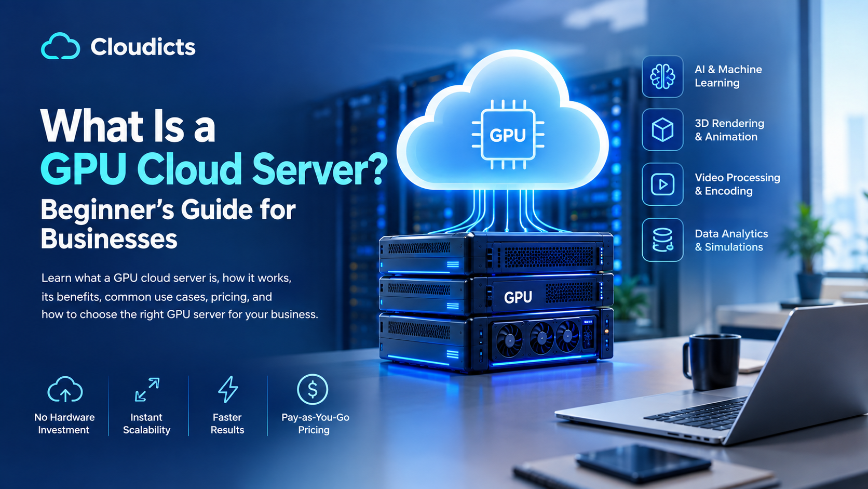Click the cube icon for 3D Rendering
Viewport: 868px width, 489px height.
coord(662,130)
